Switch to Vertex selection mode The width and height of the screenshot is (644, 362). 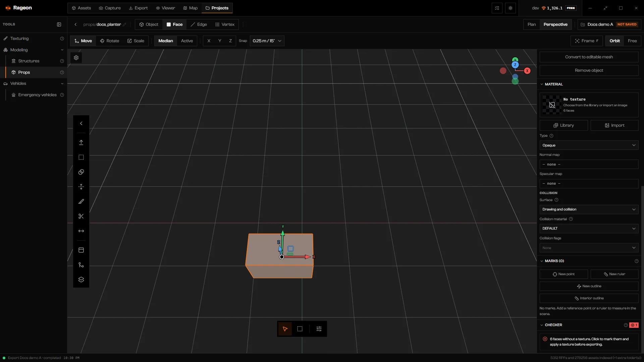pyautogui.click(x=225, y=24)
